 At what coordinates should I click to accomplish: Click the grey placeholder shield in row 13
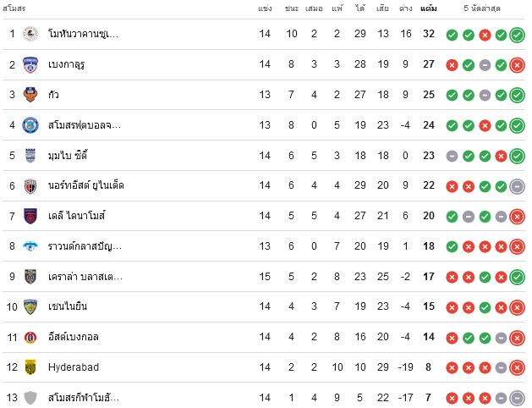(30, 398)
